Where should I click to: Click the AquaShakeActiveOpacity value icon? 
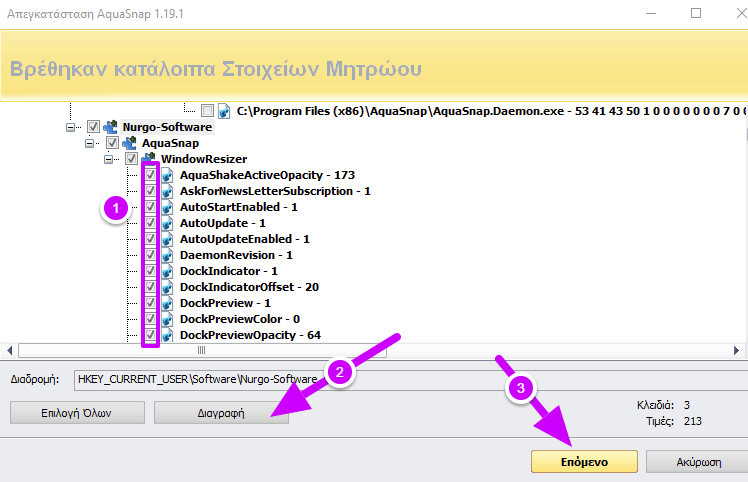(167, 175)
